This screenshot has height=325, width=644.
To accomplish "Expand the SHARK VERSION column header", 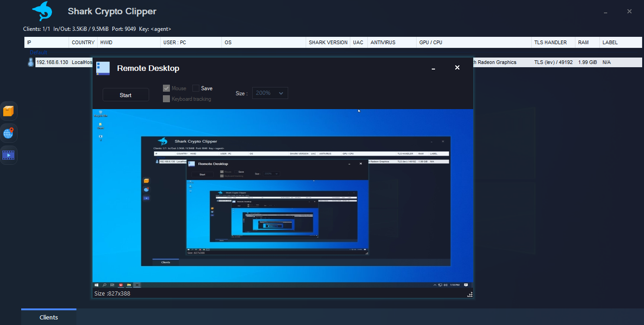I will pos(328,42).
